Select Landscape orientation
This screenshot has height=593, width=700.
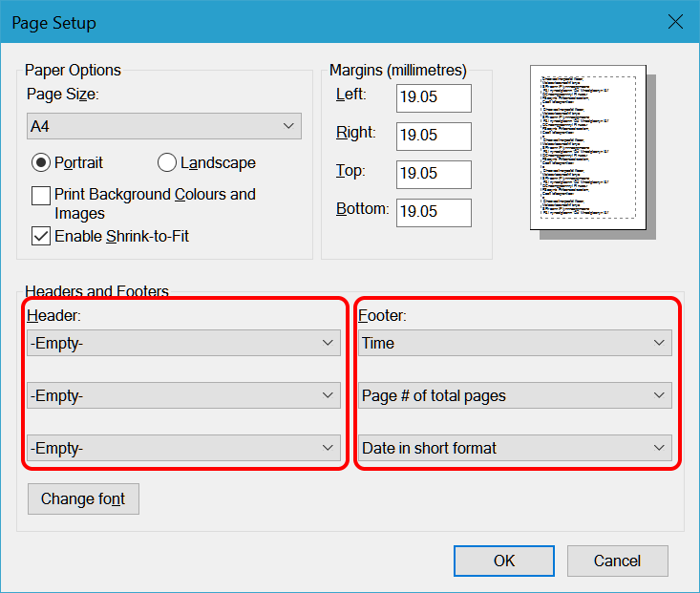click(x=167, y=162)
